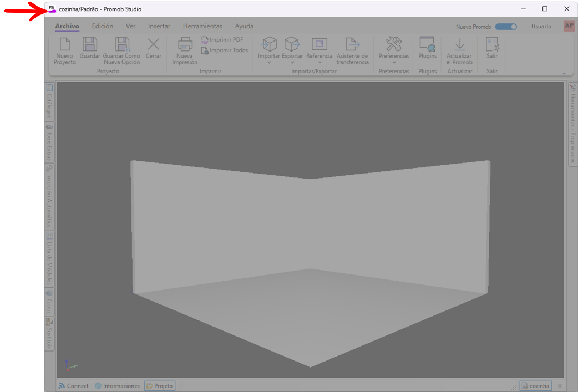Viewport: 578px width, 392px height.
Task: Open the Capas side panel
Action: tap(49, 302)
